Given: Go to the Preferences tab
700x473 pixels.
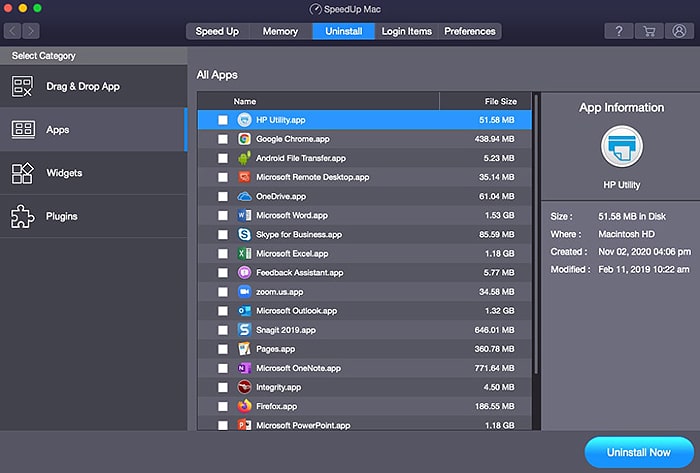Looking at the screenshot, I should 470,31.
